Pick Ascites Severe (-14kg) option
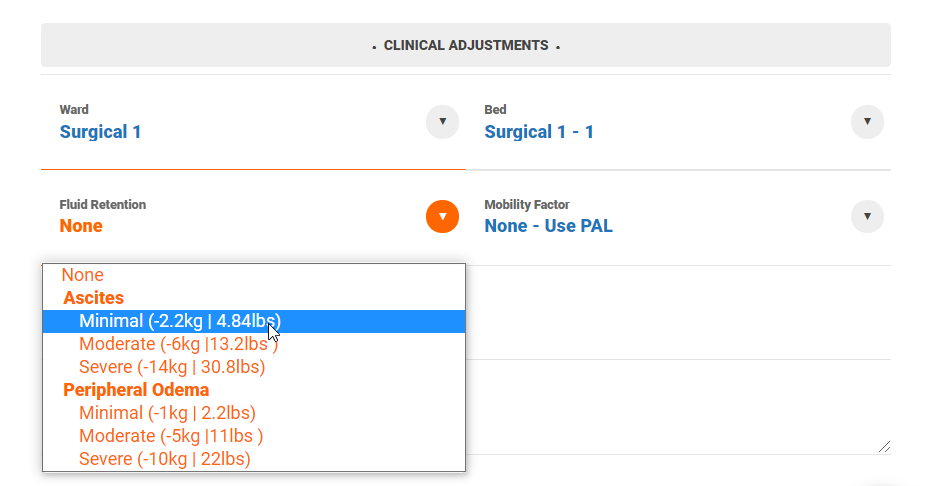The width and height of the screenshot is (935, 486). [x=172, y=367]
